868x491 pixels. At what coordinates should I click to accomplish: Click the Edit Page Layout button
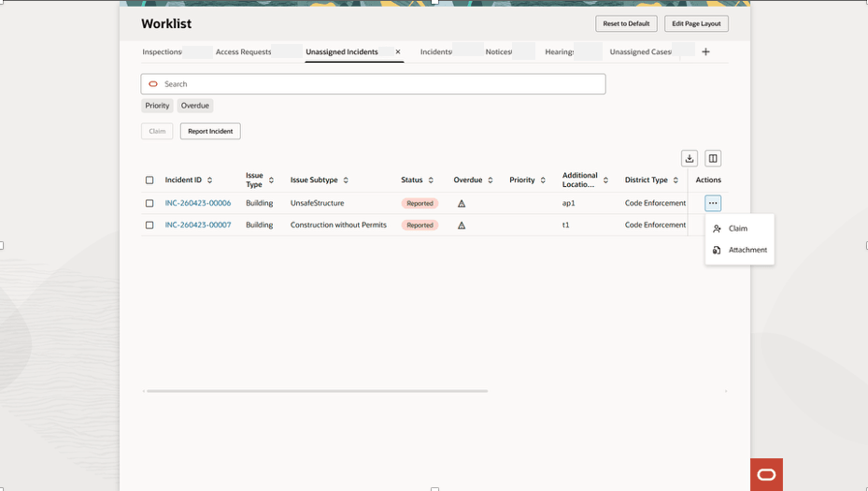(696, 23)
